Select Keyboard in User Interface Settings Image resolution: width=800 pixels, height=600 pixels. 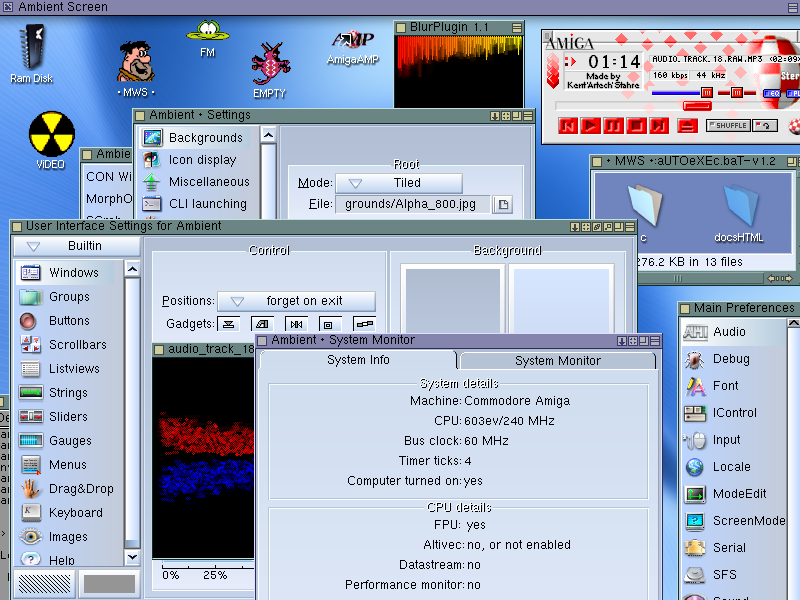[x=69, y=512]
